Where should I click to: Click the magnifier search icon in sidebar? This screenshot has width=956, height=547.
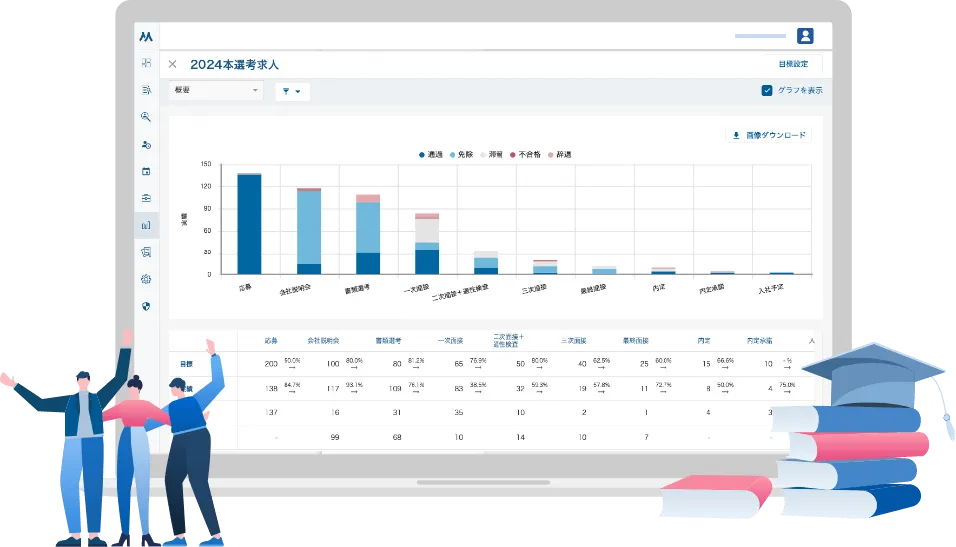click(x=146, y=117)
